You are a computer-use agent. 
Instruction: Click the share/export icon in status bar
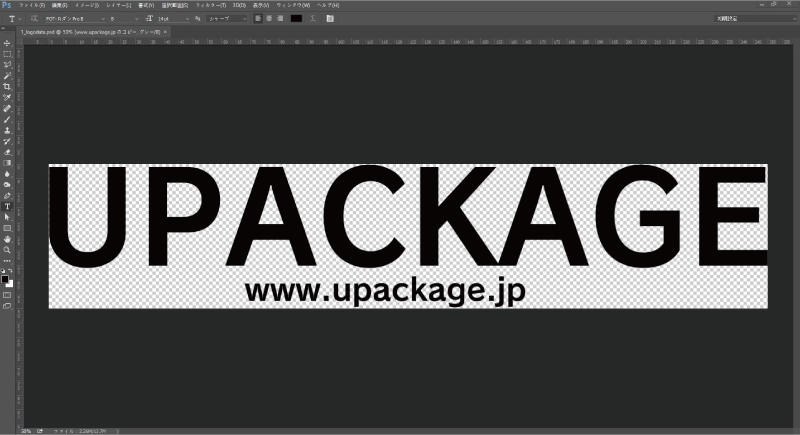point(40,431)
